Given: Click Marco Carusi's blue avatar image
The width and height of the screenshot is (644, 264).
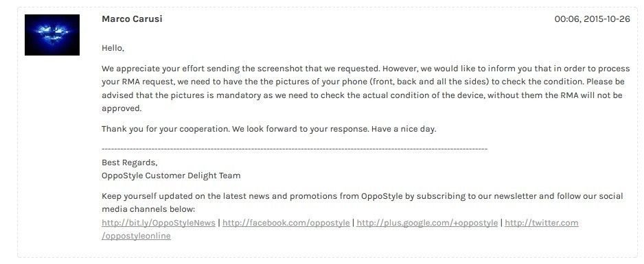Looking at the screenshot, I should pos(52,35).
